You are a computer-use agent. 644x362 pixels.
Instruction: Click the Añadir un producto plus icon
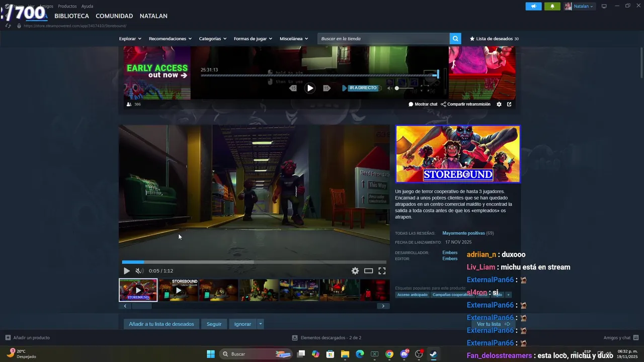coord(8,337)
